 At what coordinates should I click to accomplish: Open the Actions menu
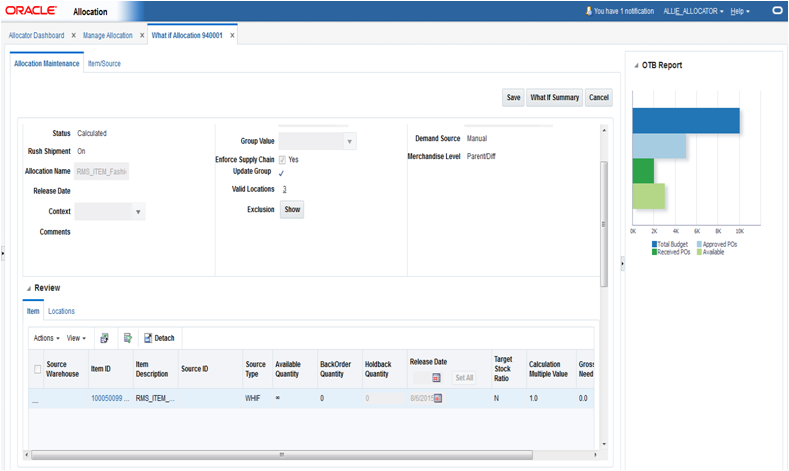(x=46, y=338)
